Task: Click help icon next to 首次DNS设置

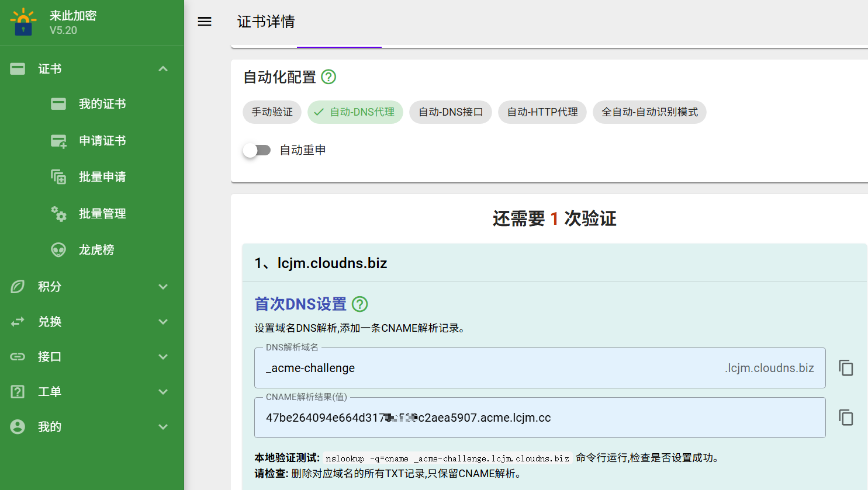Action: click(360, 304)
